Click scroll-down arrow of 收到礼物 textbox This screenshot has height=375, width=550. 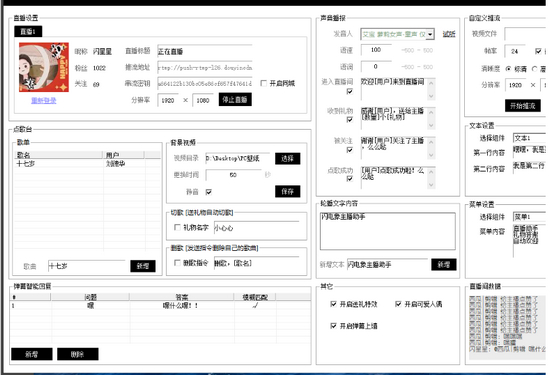point(431,125)
